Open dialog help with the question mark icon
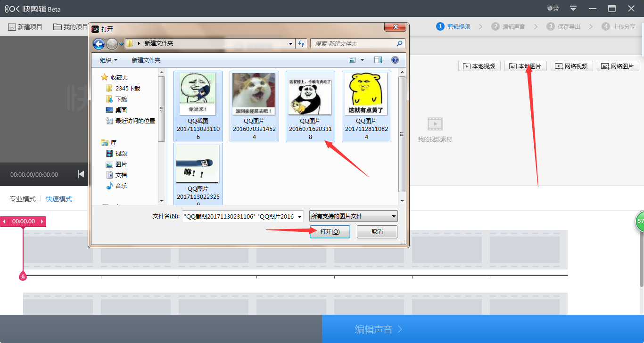The width and height of the screenshot is (644, 343). coord(395,60)
